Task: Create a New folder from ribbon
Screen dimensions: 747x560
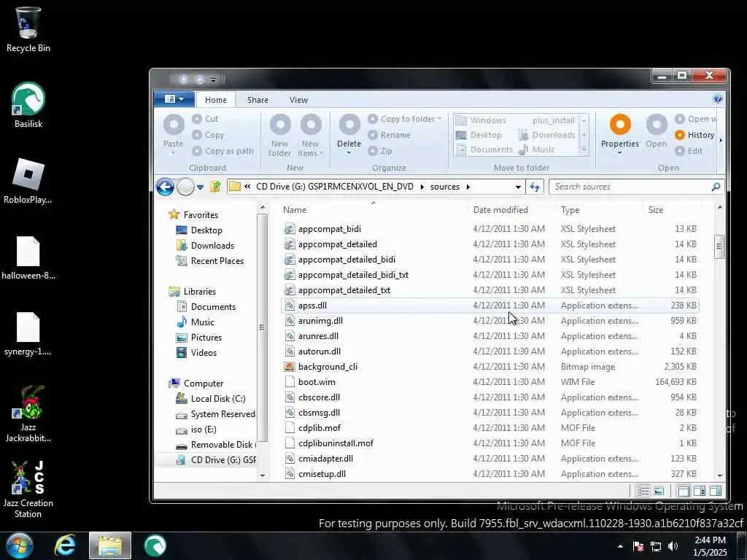Action: [280, 135]
